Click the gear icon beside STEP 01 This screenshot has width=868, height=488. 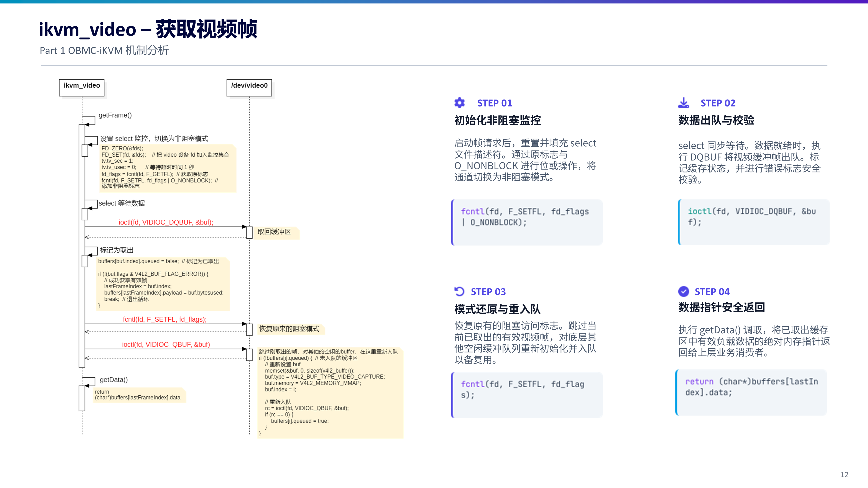[460, 103]
